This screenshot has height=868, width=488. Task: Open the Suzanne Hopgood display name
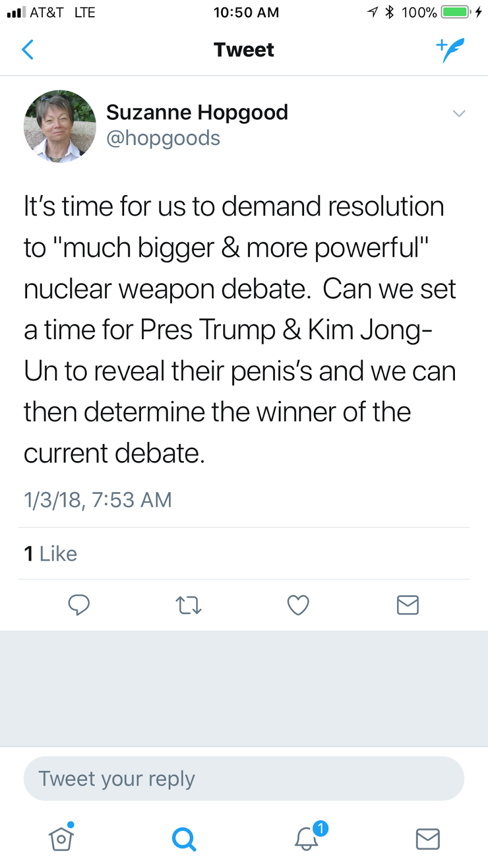point(197,112)
